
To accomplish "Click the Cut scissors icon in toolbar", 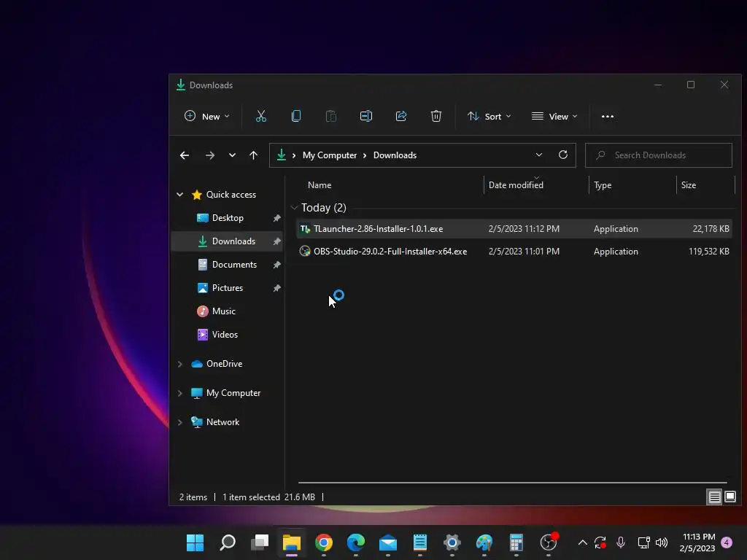I will 260,116.
